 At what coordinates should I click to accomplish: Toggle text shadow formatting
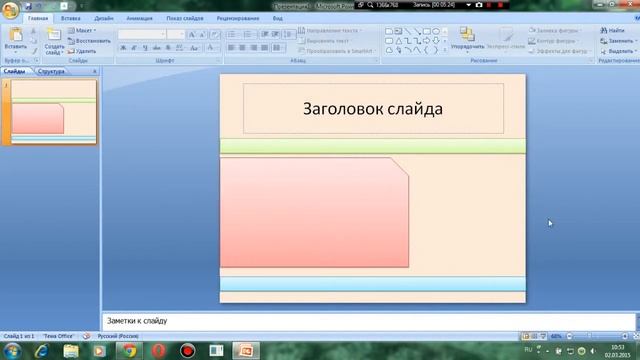pyautogui.click(x=168, y=48)
